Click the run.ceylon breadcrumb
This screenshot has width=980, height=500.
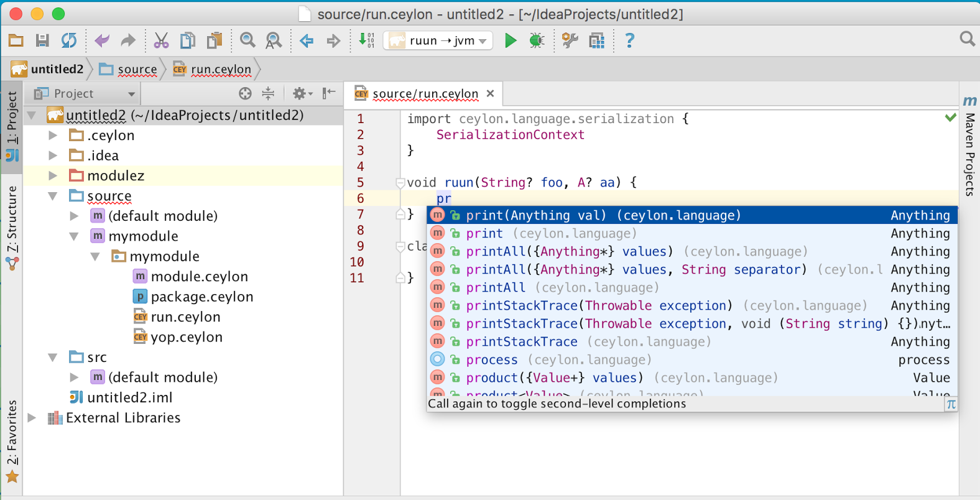(x=212, y=69)
